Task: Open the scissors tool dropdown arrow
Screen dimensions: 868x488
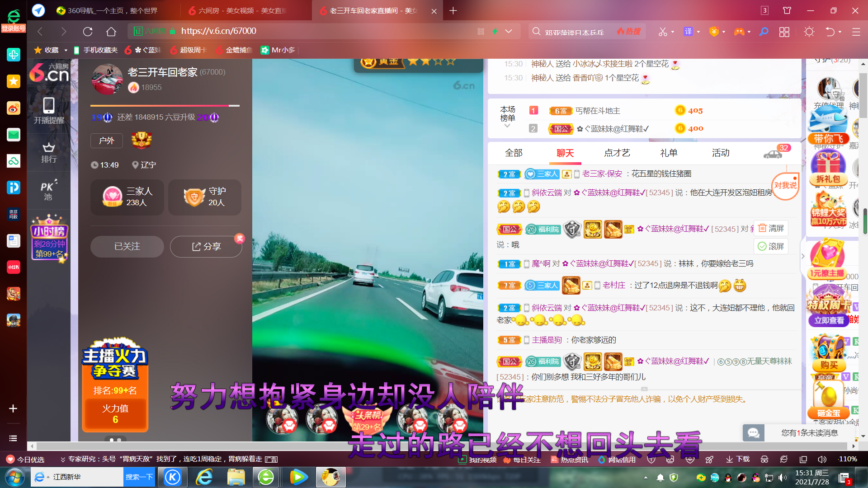Action: pos(673,32)
